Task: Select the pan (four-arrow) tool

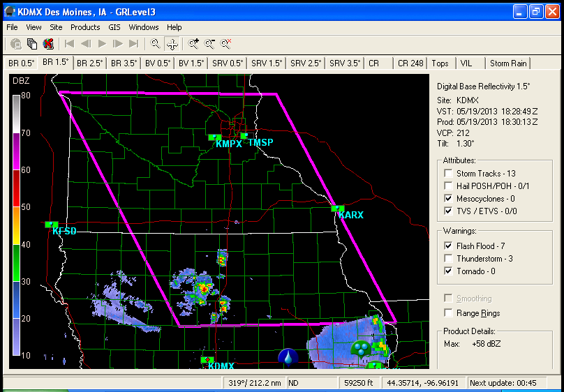Action: tap(172, 44)
